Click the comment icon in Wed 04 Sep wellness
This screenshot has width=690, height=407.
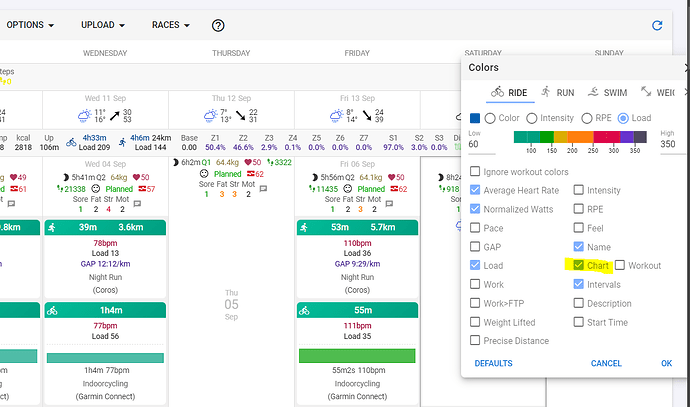tap(137, 204)
